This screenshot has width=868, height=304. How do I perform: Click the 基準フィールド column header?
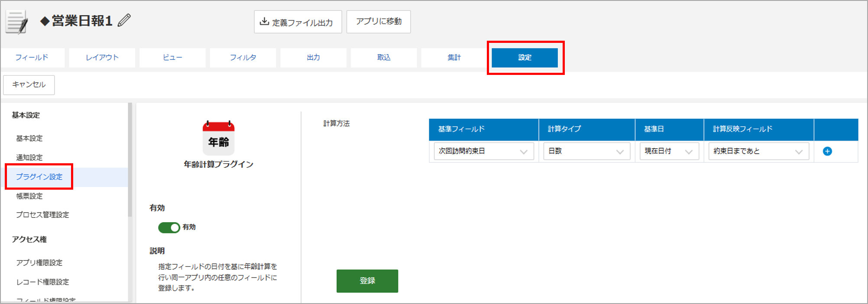[x=484, y=129]
